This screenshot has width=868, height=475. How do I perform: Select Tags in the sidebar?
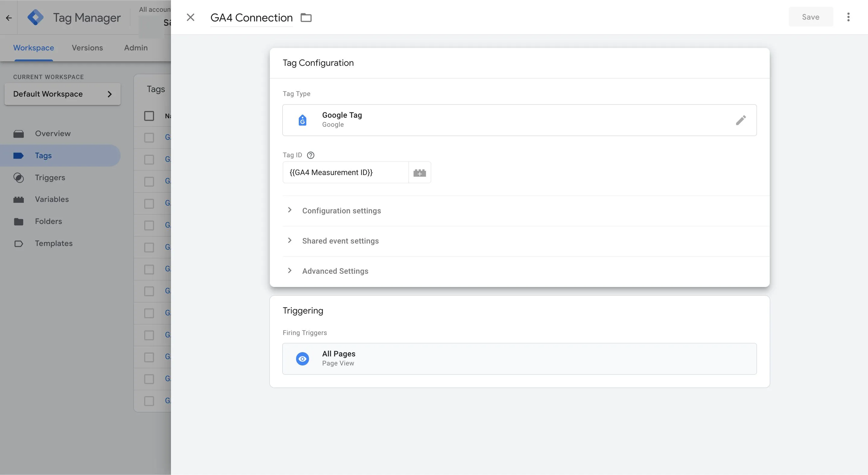pos(60,155)
